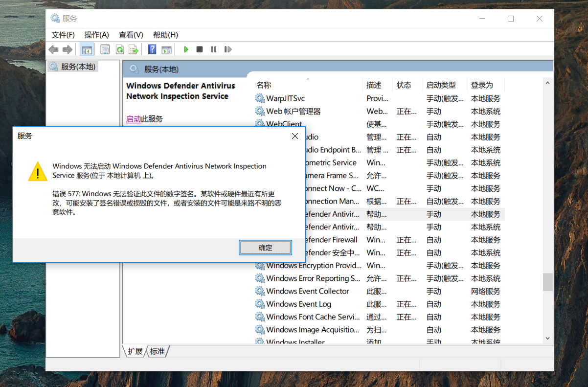Click the gear icon beside Windows Encryption Provider
The width and height of the screenshot is (588, 387).
point(260,265)
